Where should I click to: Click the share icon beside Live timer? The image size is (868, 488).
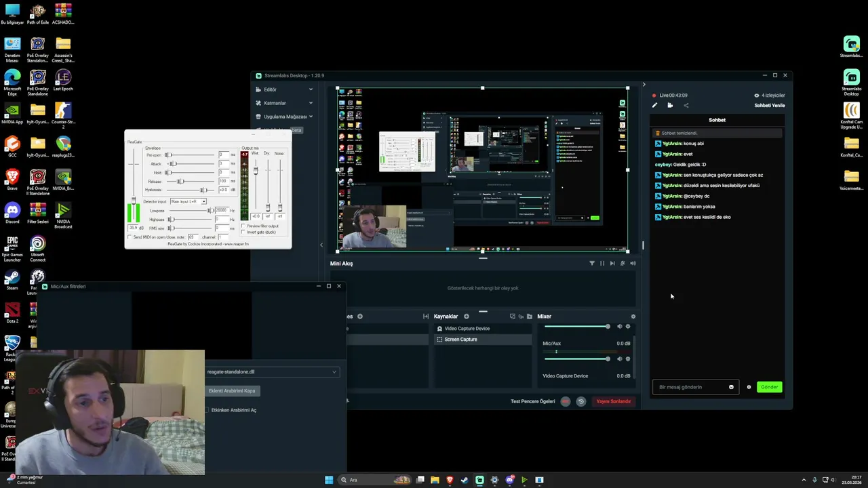[x=686, y=105]
